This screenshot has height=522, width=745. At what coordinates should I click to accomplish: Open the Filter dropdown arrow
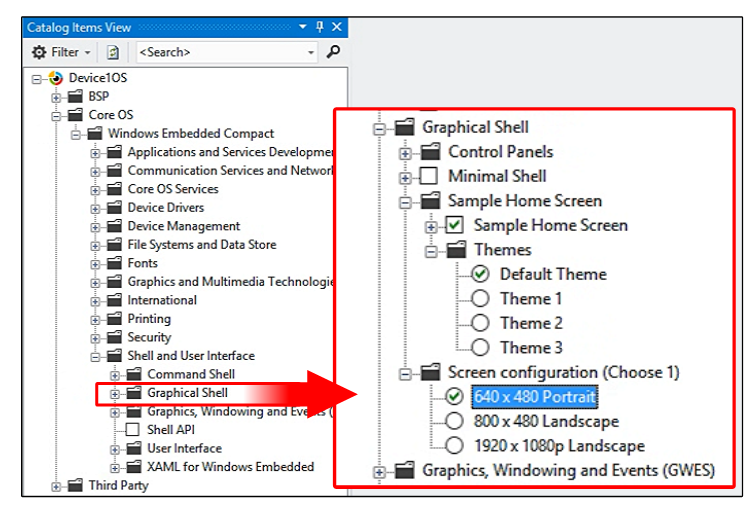tap(87, 52)
